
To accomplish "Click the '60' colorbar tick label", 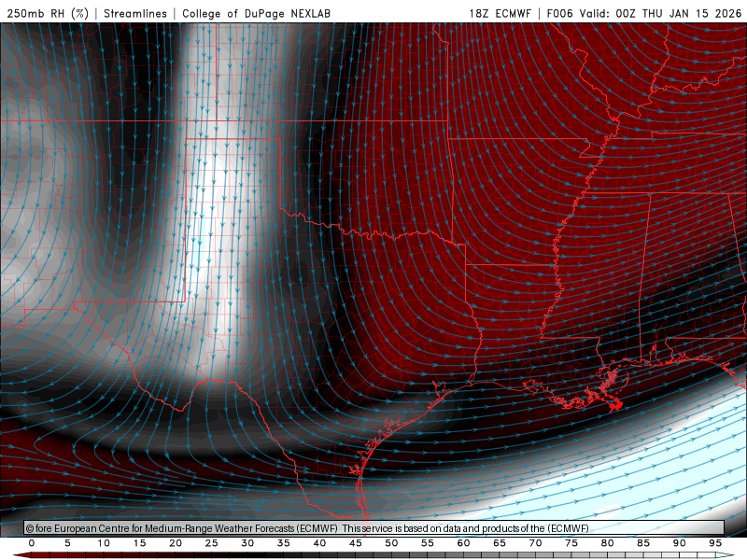I will [x=463, y=543].
